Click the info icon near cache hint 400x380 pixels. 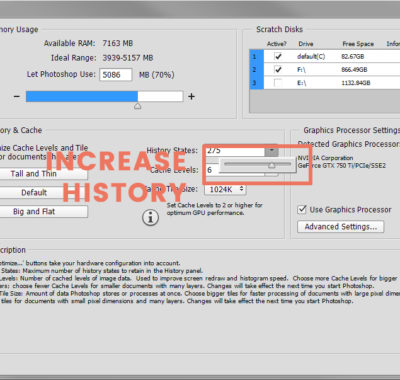point(150,217)
